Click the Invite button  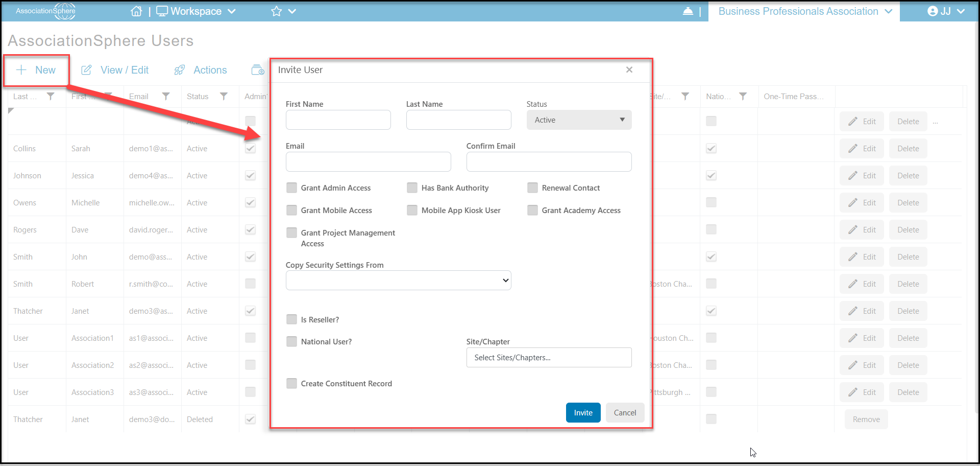tap(583, 413)
